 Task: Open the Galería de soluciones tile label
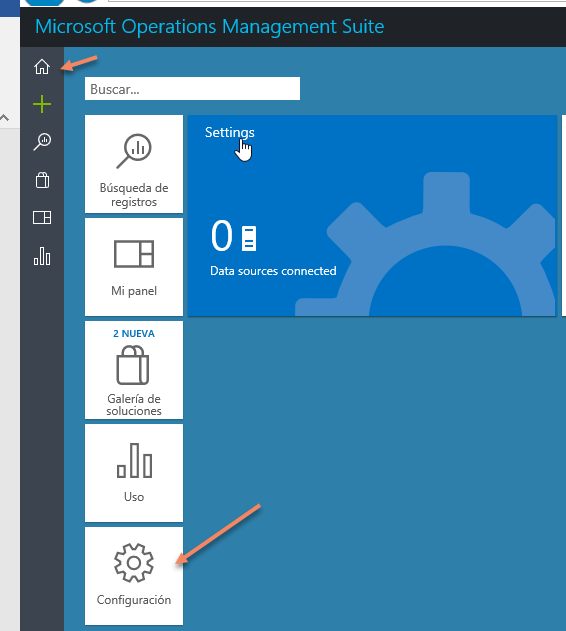pos(134,405)
